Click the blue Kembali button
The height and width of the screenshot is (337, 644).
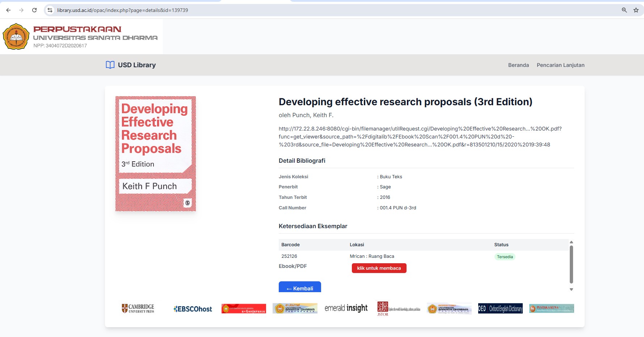pyautogui.click(x=300, y=287)
